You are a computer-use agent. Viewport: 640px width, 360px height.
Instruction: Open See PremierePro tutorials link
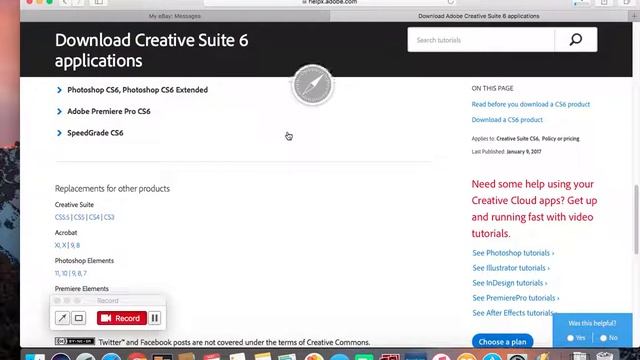click(516, 298)
